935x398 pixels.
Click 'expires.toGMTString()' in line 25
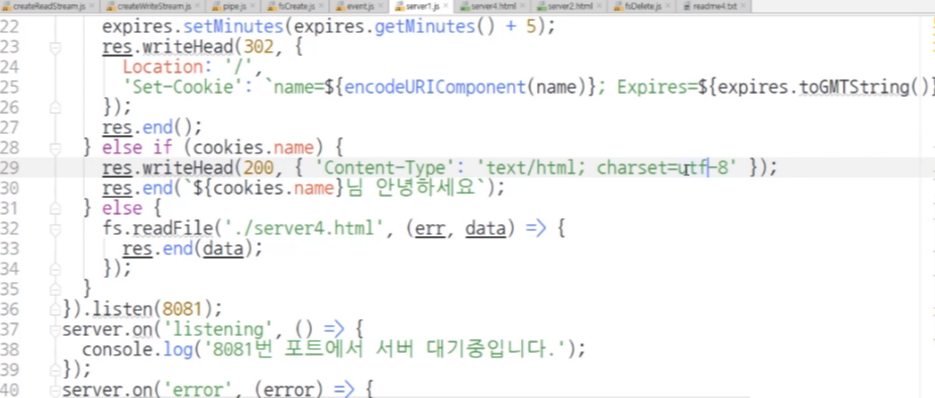tap(823, 87)
